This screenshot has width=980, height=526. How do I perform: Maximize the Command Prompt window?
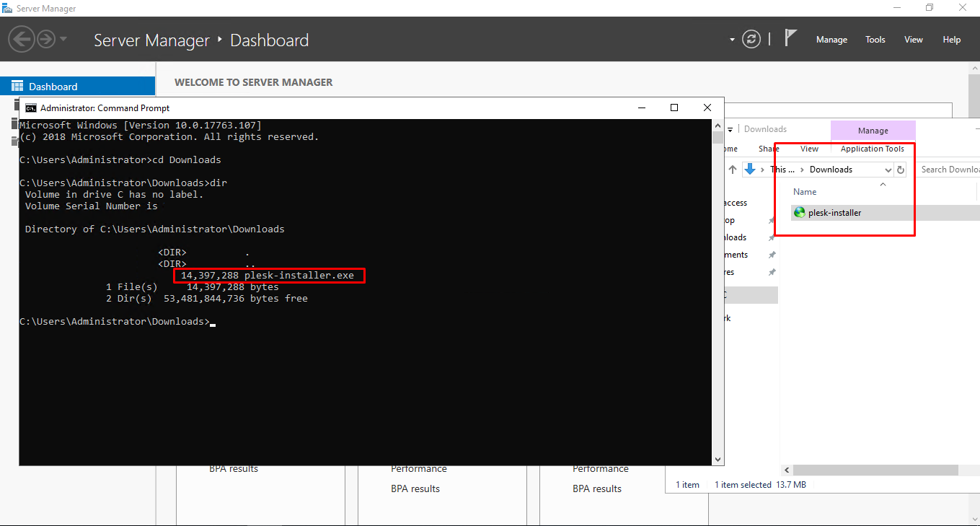click(674, 108)
